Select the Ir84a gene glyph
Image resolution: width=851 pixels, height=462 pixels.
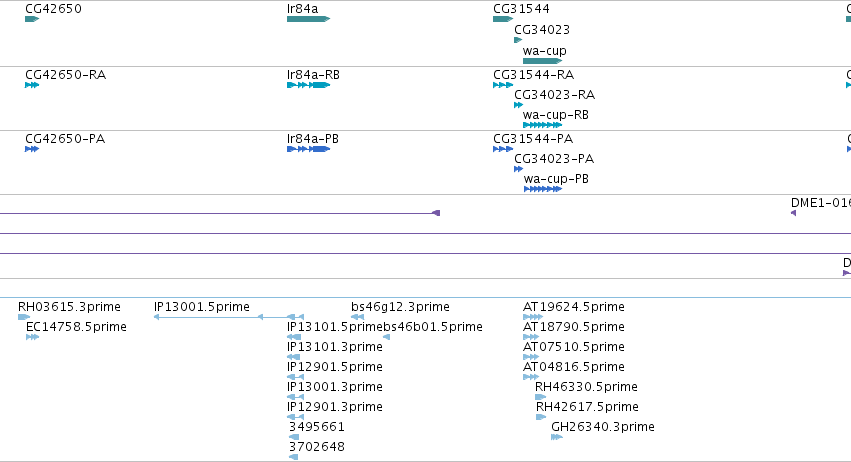point(308,19)
